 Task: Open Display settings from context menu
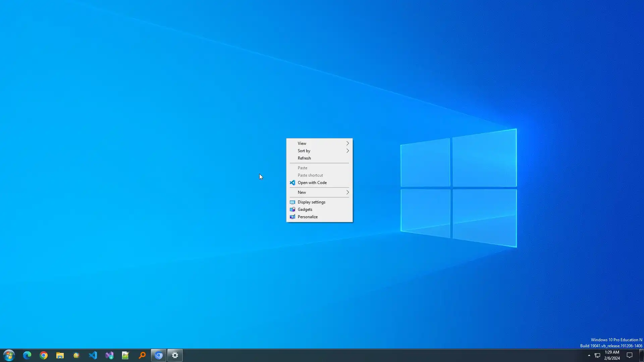click(x=311, y=202)
